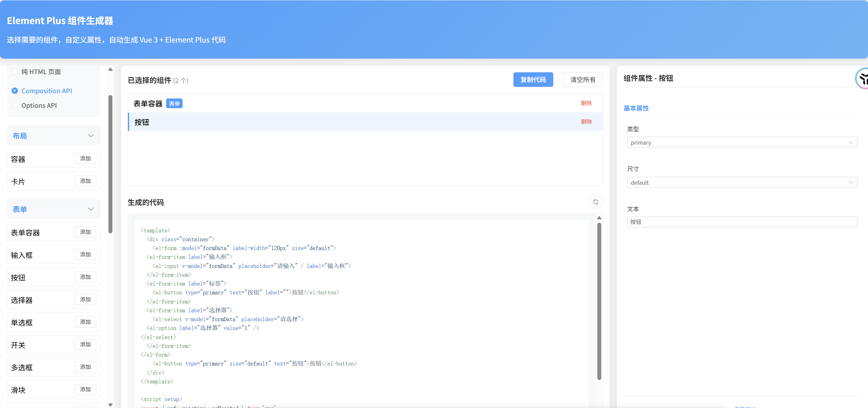Select the Options API radio option
Screen dimensions: 868x408
click(34, 105)
